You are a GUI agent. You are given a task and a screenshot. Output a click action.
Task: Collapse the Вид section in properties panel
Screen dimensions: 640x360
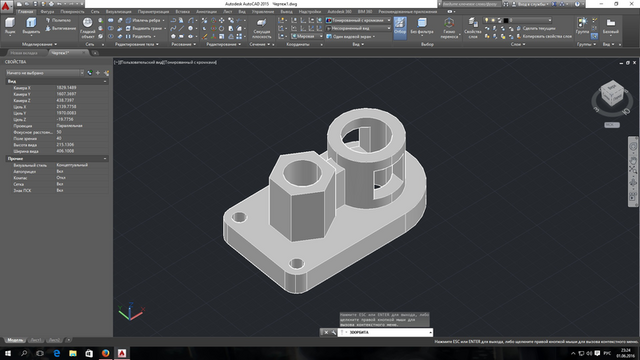point(105,81)
